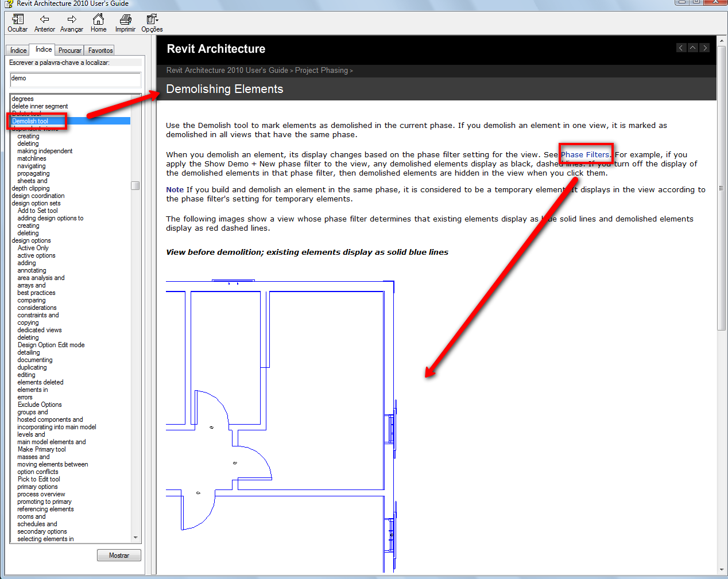Select the design coordination index entry
The image size is (728, 579).
[38, 196]
